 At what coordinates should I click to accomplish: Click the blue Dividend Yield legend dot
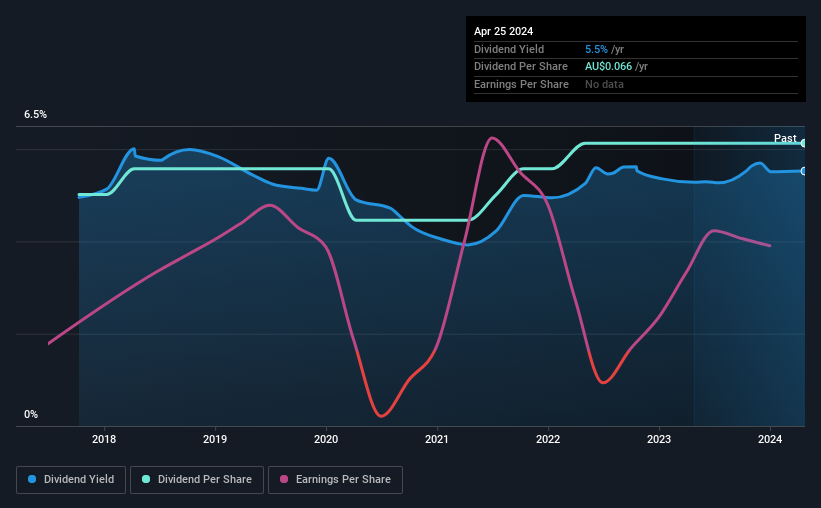point(32,479)
